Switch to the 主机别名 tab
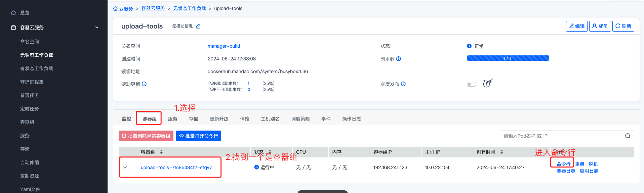644x193 pixels. pos(270,119)
